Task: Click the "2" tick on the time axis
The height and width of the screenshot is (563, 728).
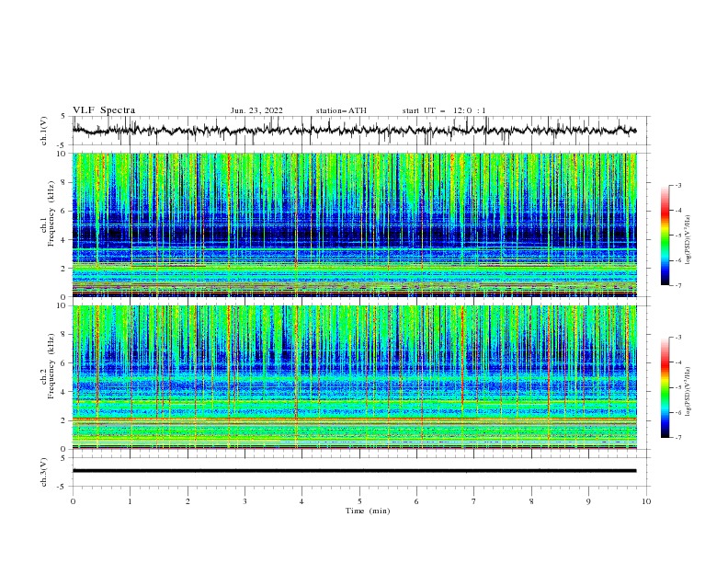Action: [188, 501]
